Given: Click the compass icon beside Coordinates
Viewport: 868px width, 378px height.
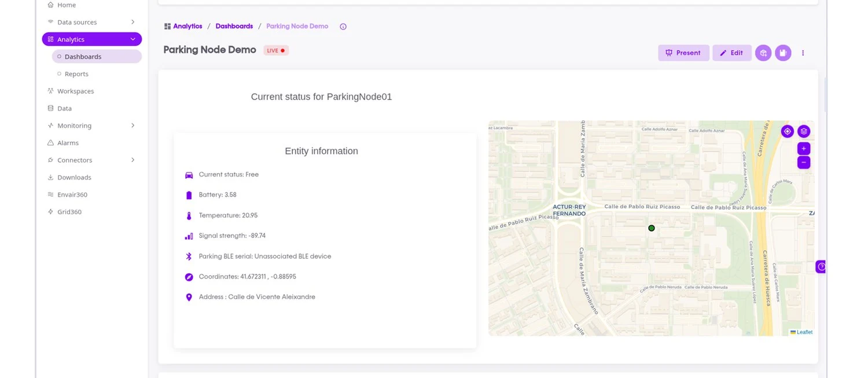Looking at the screenshot, I should pos(189,277).
